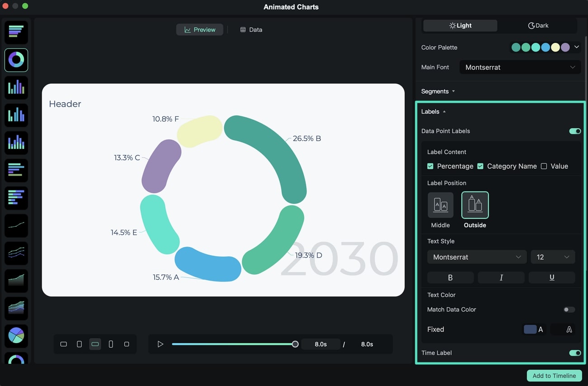
Task: Select the single area chart template
Action: [x=16, y=281]
